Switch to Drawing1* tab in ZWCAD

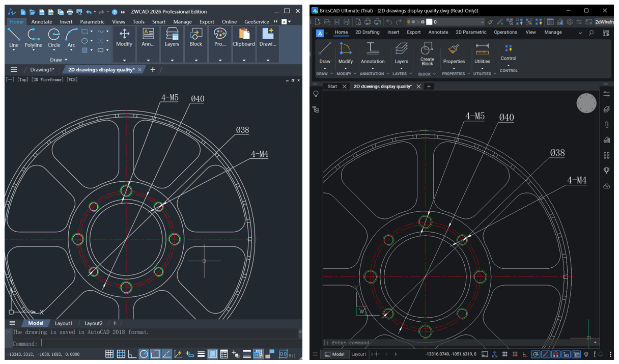42,70
